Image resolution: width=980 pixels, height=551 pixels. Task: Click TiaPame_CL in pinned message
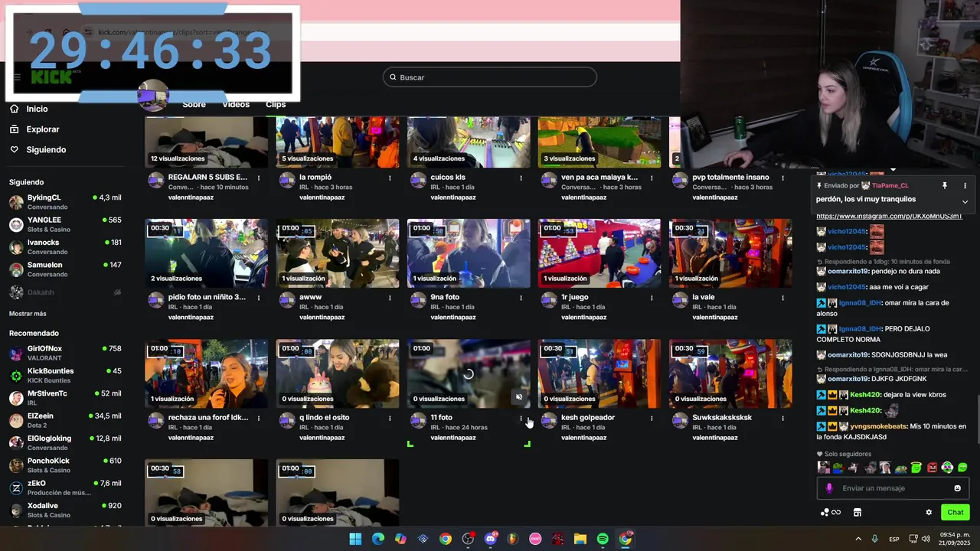tap(890, 185)
